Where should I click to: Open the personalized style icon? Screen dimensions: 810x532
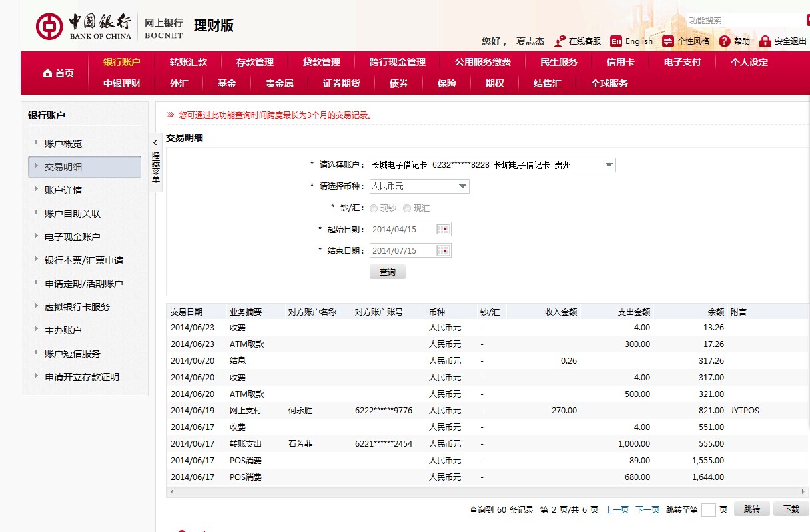click(668, 41)
